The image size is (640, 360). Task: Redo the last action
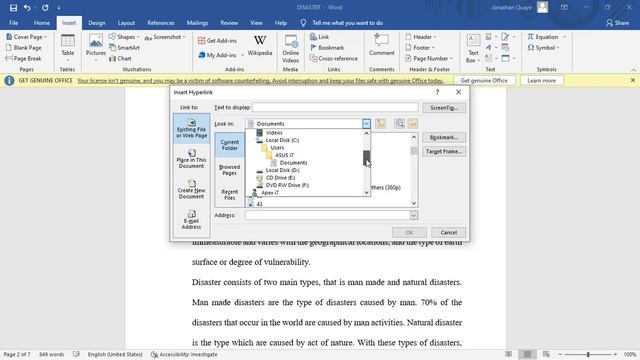coord(45,7)
